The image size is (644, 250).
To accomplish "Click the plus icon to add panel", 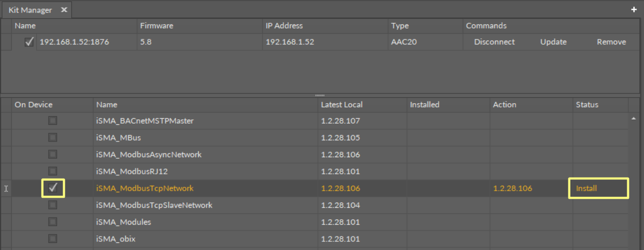I will click(x=634, y=10).
